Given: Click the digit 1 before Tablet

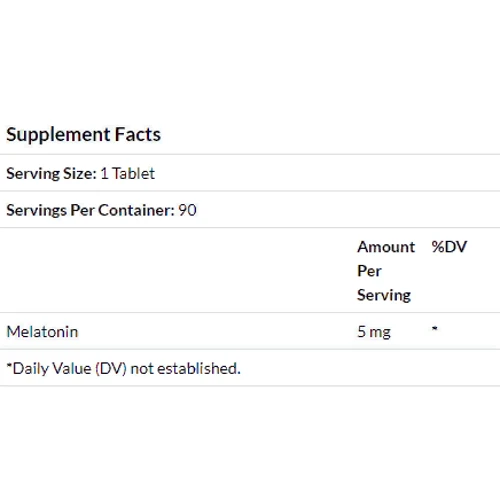Looking at the screenshot, I should click(104, 174).
